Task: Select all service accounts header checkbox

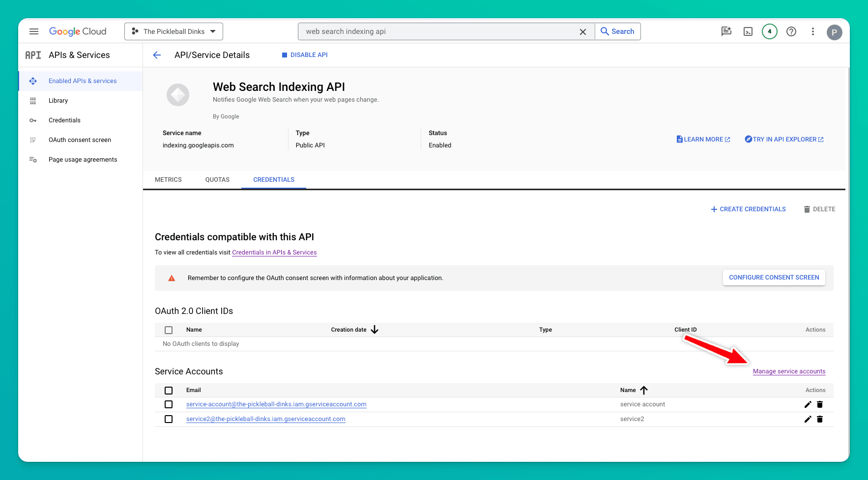Action: pos(169,391)
